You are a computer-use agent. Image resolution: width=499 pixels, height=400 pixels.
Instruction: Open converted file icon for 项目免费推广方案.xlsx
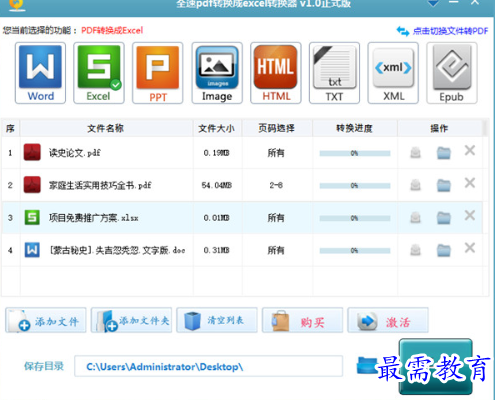tap(415, 218)
